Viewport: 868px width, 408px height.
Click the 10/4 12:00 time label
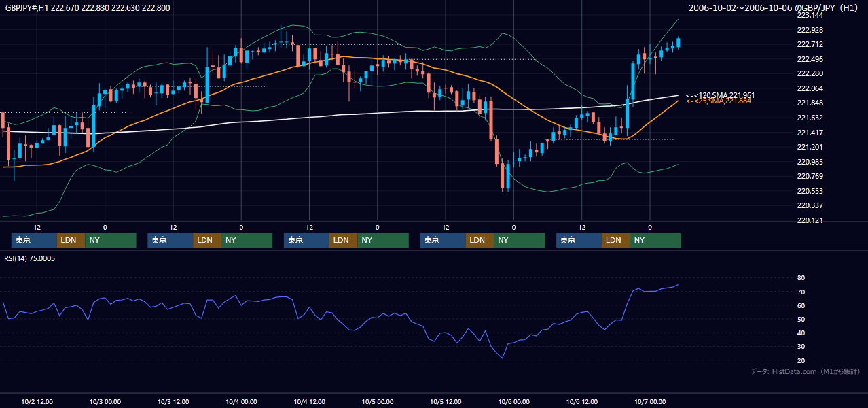(x=309, y=402)
